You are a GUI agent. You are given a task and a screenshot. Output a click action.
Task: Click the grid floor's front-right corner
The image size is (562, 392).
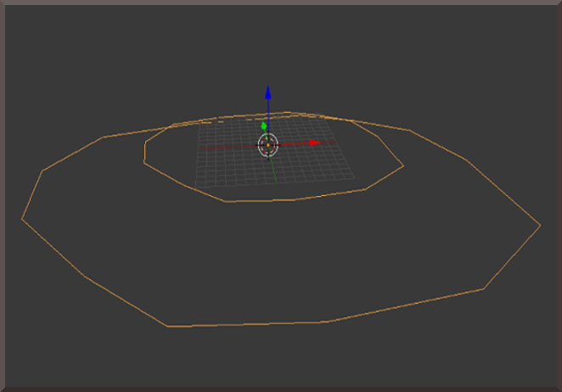354,178
